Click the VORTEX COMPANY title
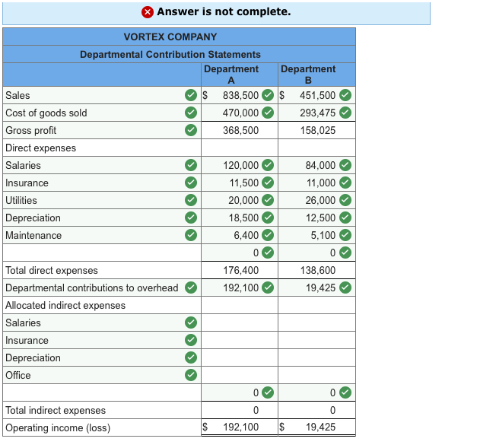The width and height of the screenshot is (496, 448). [170, 37]
